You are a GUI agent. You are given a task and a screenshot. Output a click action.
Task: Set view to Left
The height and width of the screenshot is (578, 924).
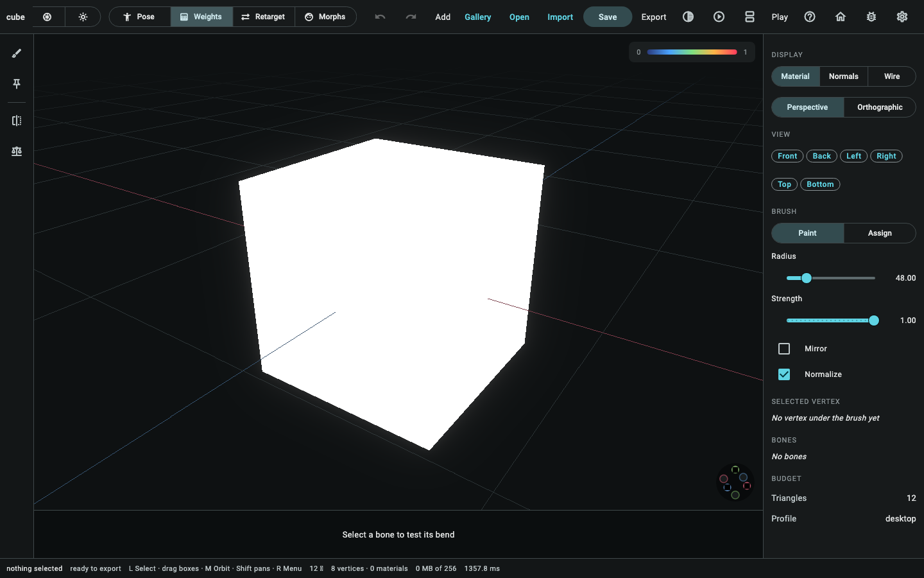pos(854,156)
